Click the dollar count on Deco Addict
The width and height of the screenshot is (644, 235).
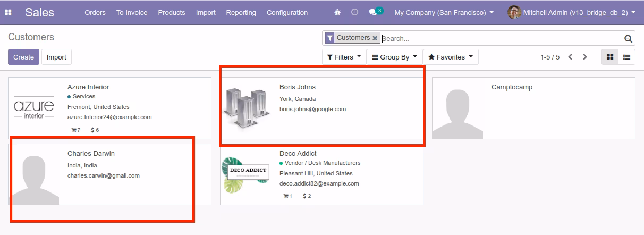click(x=307, y=196)
